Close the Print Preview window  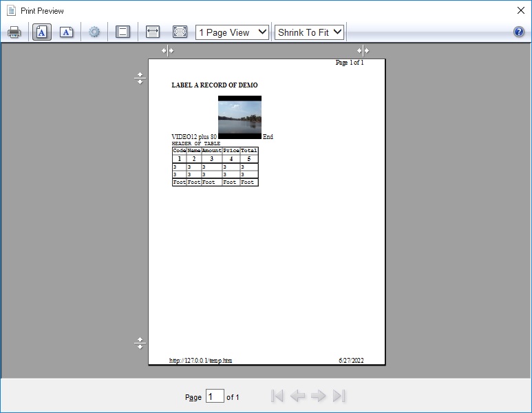[x=520, y=10]
